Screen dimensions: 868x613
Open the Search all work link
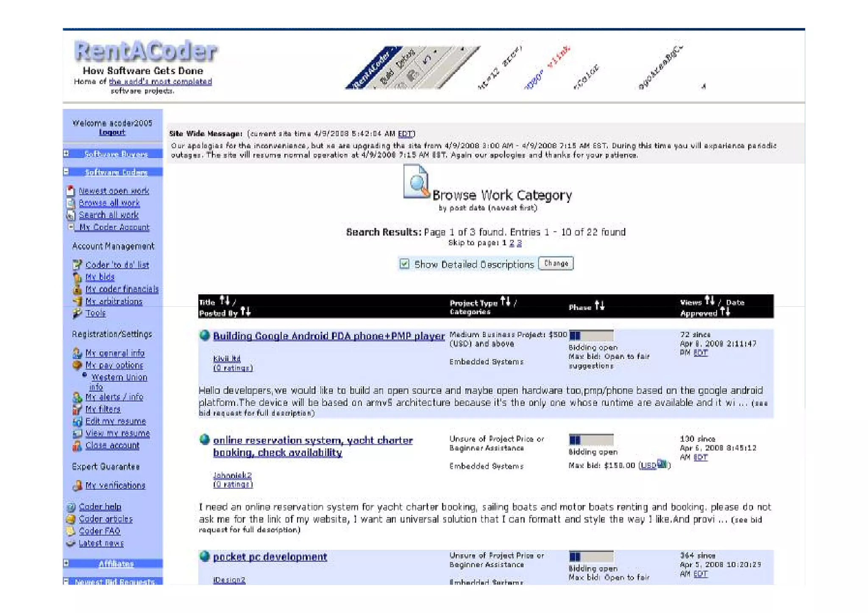109,215
